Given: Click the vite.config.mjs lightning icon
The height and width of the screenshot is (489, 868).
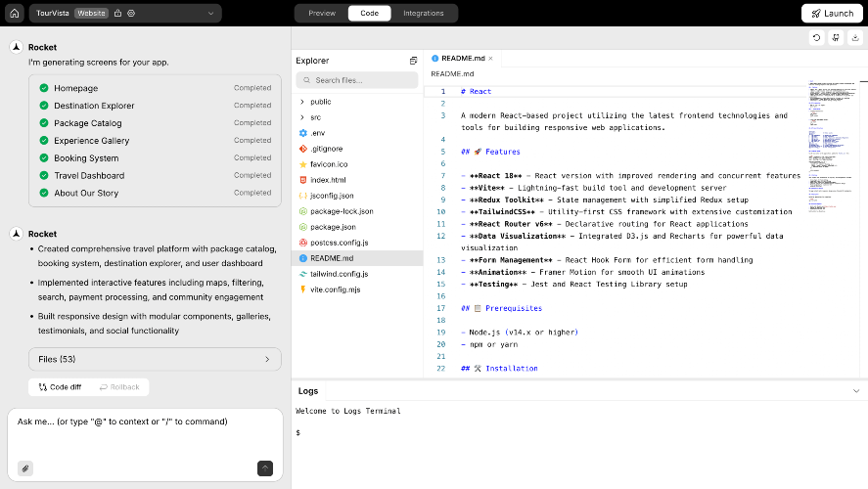Looking at the screenshot, I should [302, 289].
